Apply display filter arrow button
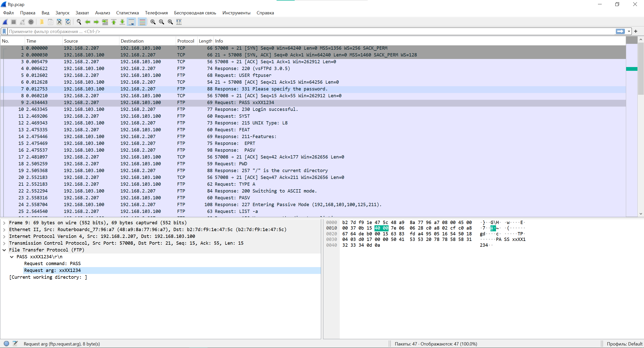This screenshot has width=644, height=348. pyautogui.click(x=620, y=31)
